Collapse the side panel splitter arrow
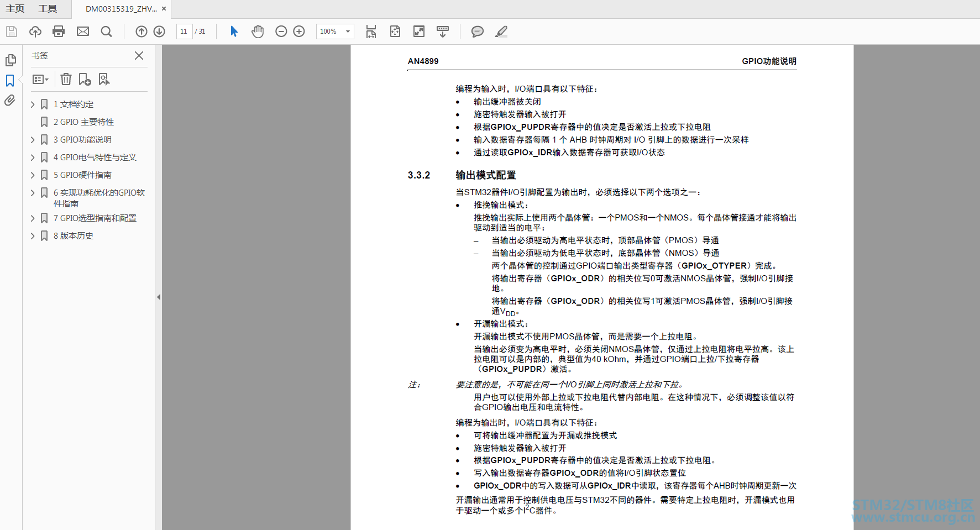This screenshot has height=530, width=980. click(159, 297)
